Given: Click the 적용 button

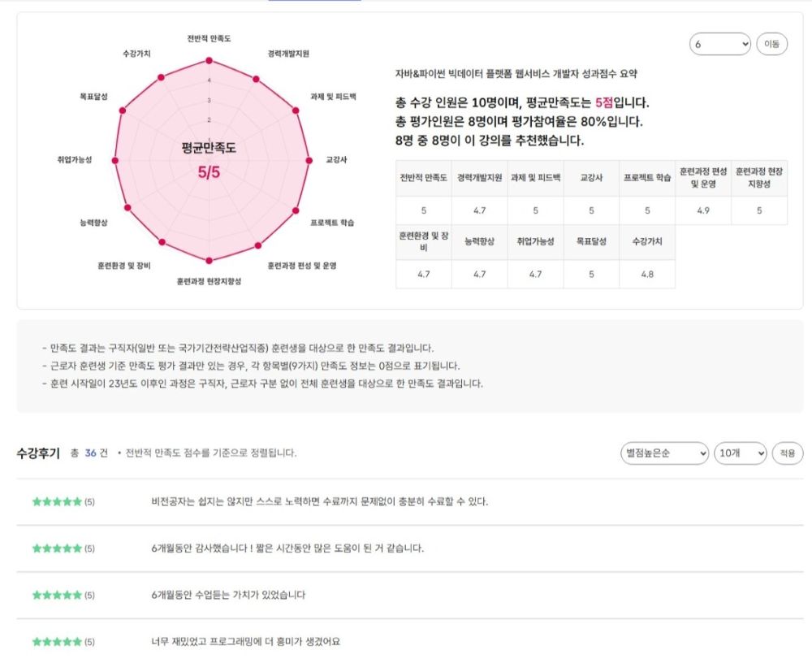Looking at the screenshot, I should point(787,453).
